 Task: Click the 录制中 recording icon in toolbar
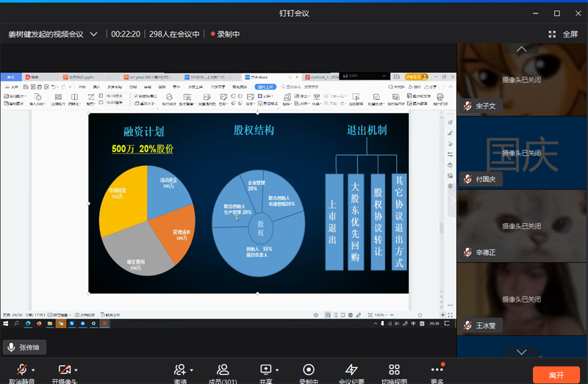(309, 369)
